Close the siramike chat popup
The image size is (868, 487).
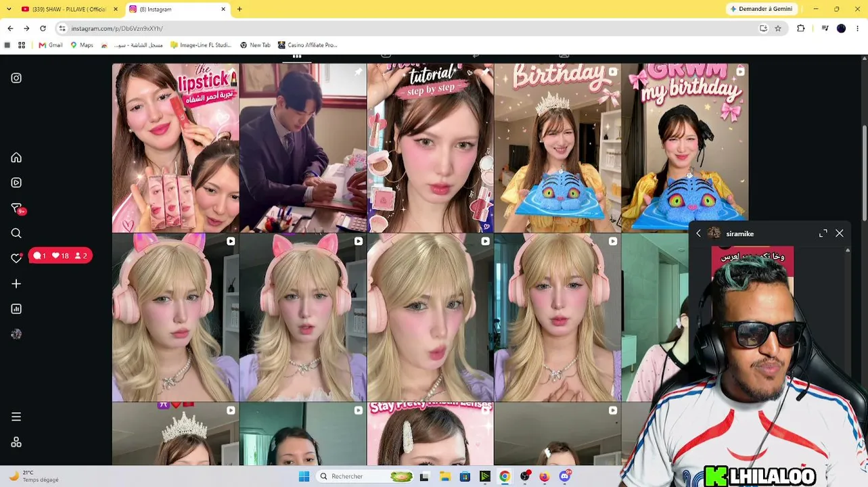[840, 233]
